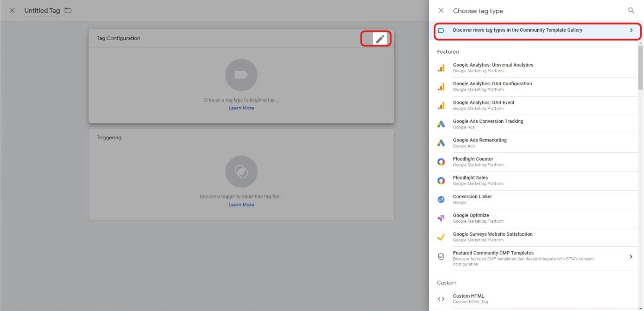Click the Google Surveys checkmark icon
Image resolution: width=644 pixels, height=311 pixels.
(x=442, y=237)
